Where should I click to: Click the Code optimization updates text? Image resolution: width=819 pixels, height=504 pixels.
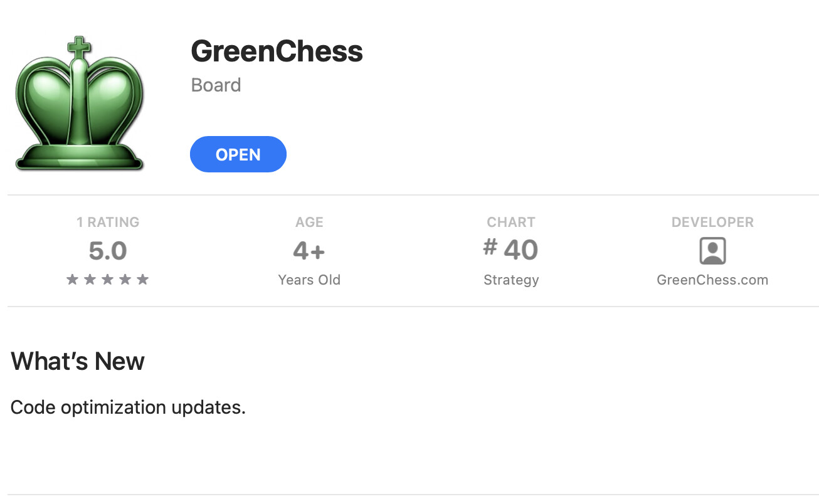pyautogui.click(x=128, y=407)
